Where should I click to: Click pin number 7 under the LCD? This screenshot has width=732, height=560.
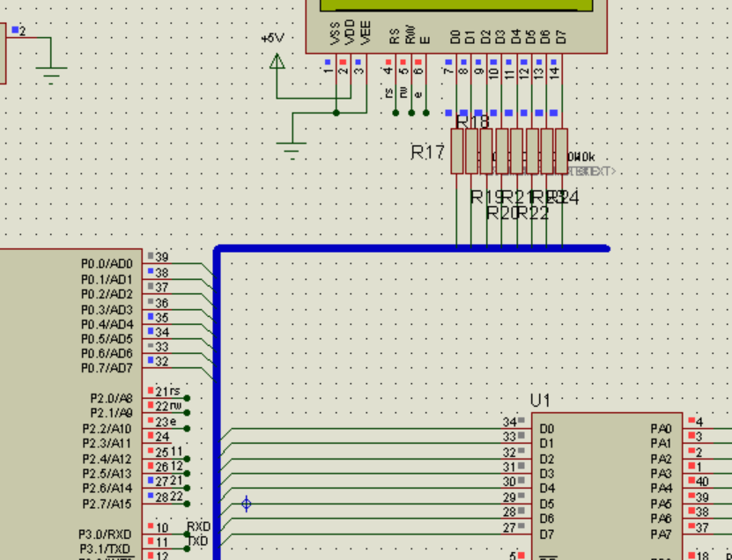tap(448, 70)
